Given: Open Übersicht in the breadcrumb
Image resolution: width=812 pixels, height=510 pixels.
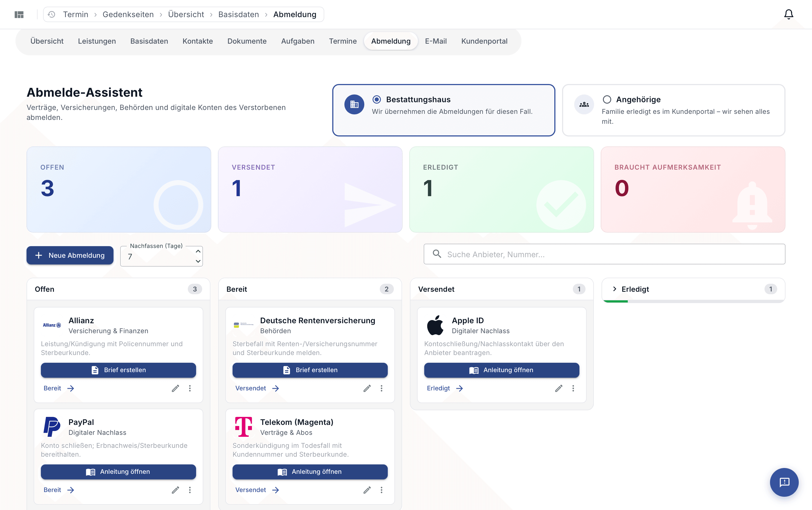Looking at the screenshot, I should point(186,14).
